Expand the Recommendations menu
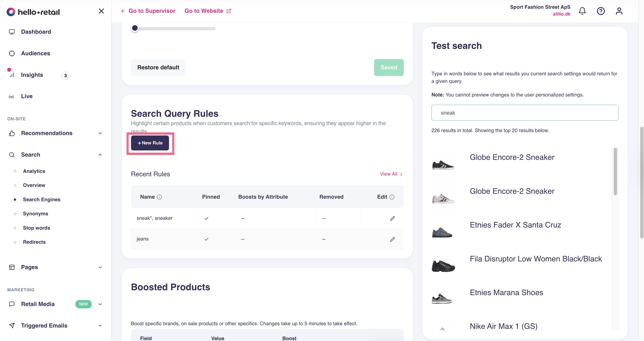 click(47, 133)
